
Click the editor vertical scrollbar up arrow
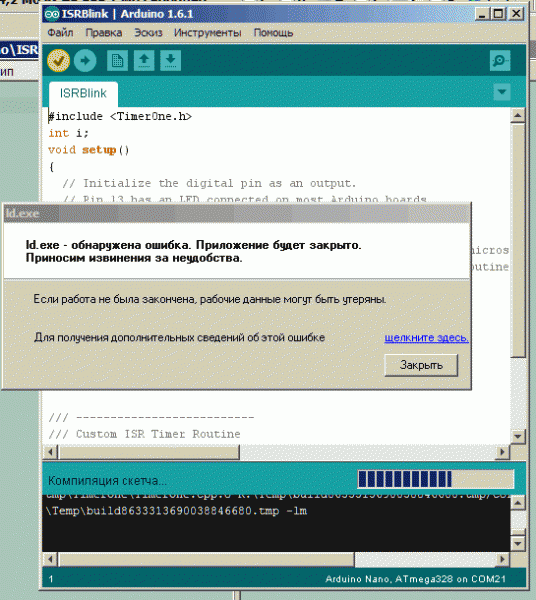click(x=518, y=115)
